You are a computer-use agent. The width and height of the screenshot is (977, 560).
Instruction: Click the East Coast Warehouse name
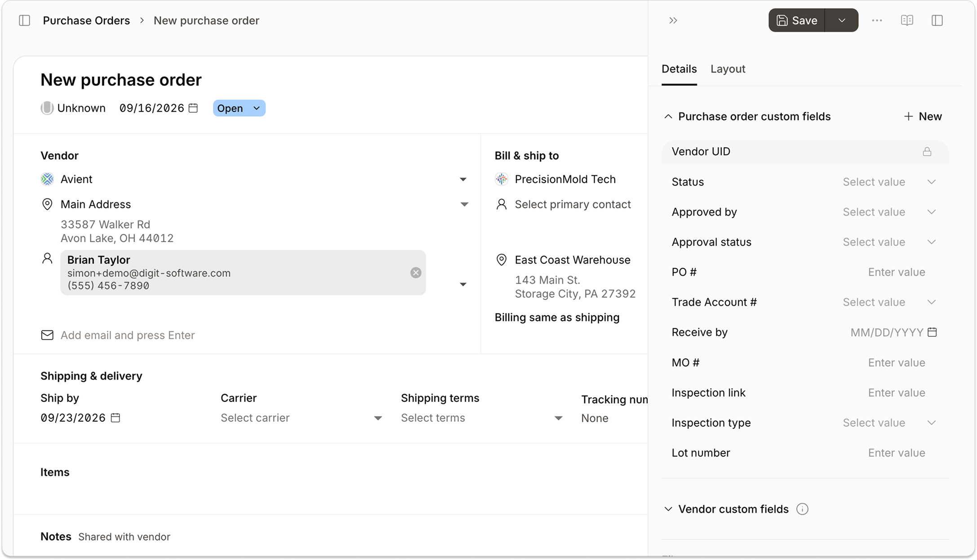click(x=573, y=260)
